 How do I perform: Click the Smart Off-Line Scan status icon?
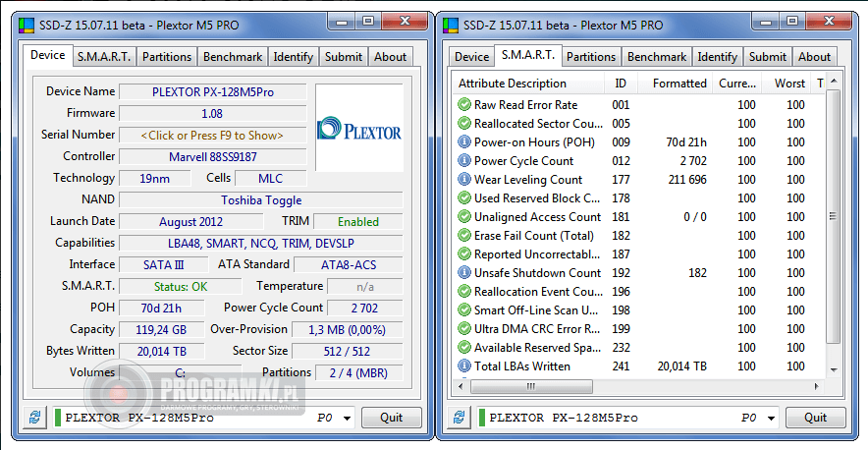pyautogui.click(x=463, y=310)
